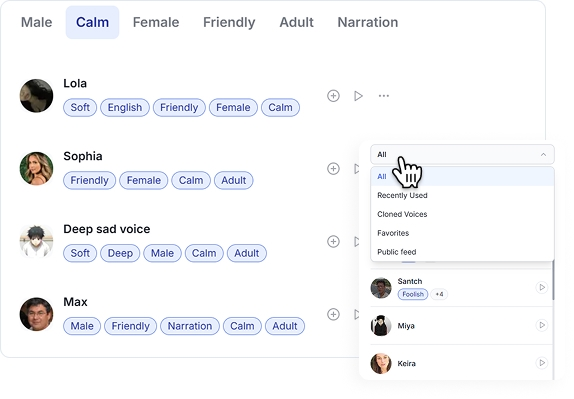Add Deep sad voice with plus icon

click(333, 242)
